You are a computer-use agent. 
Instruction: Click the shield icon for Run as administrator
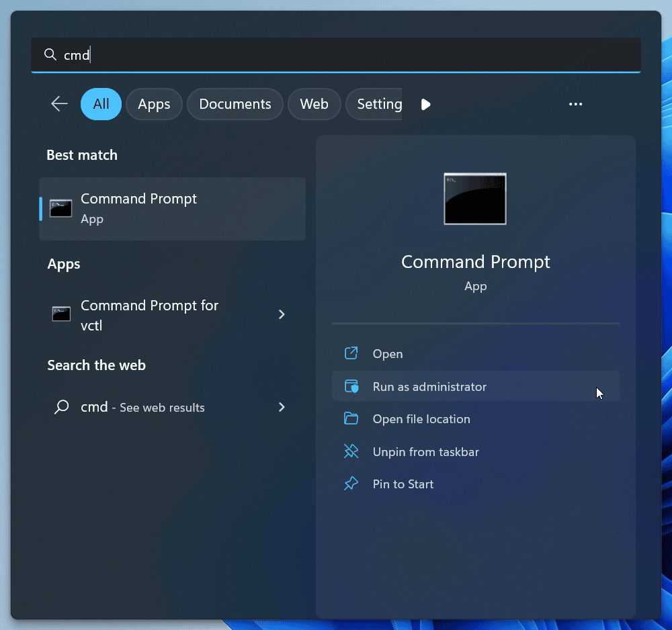[x=351, y=386]
